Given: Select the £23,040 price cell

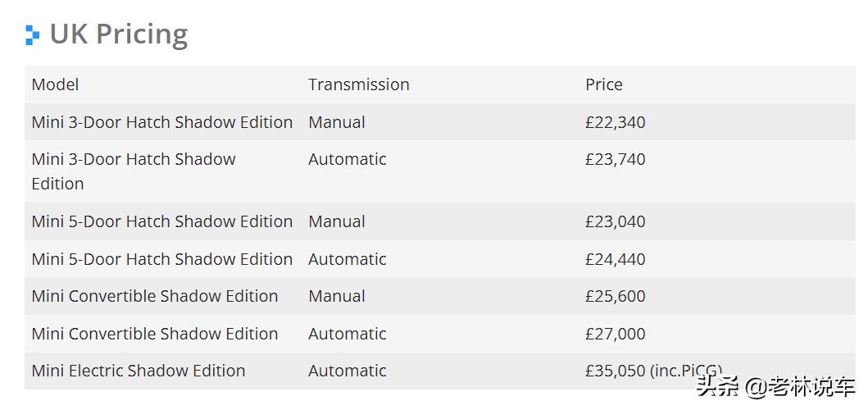Looking at the screenshot, I should [x=615, y=221].
